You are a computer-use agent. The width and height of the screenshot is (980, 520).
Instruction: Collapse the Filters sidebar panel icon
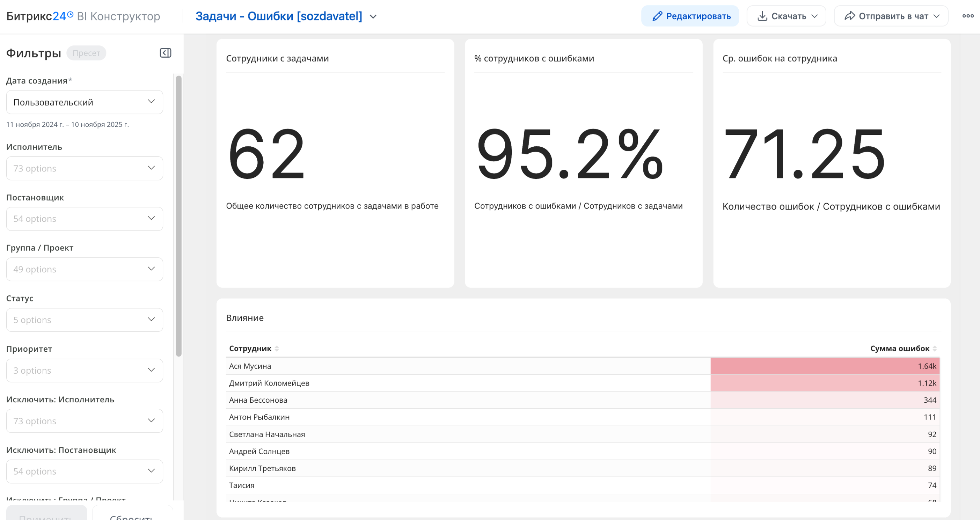[x=166, y=53]
